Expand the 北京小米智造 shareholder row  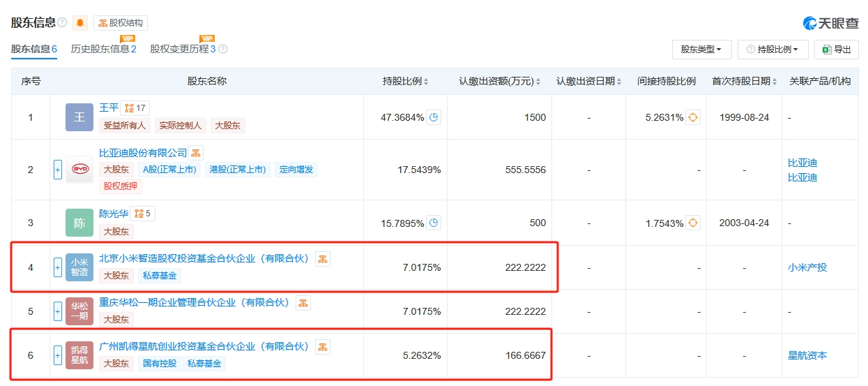click(58, 267)
